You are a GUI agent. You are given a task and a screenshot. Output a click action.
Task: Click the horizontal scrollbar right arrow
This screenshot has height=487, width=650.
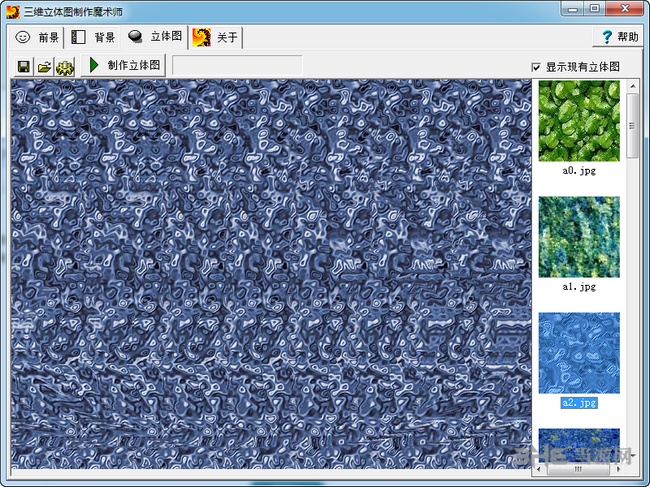click(x=618, y=470)
